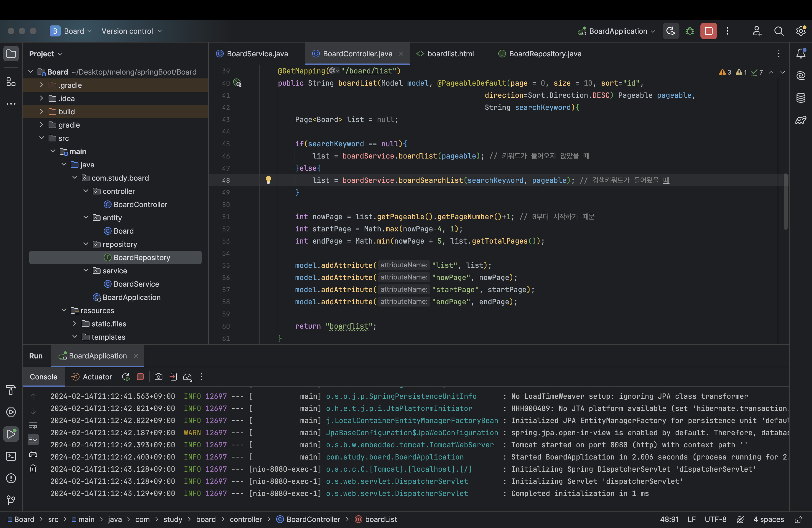Open the Structure tool window icon
Viewport: 812px width, 528px height.
click(11, 82)
